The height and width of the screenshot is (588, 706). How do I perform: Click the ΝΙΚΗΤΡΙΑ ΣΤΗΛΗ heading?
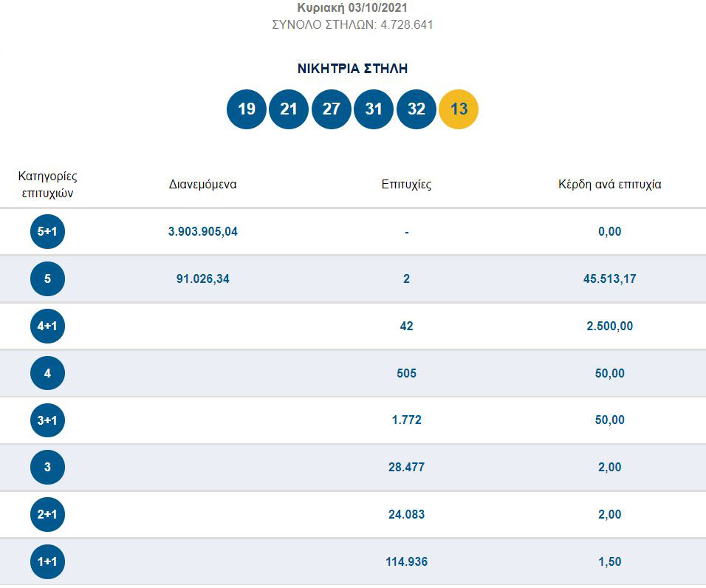352,69
